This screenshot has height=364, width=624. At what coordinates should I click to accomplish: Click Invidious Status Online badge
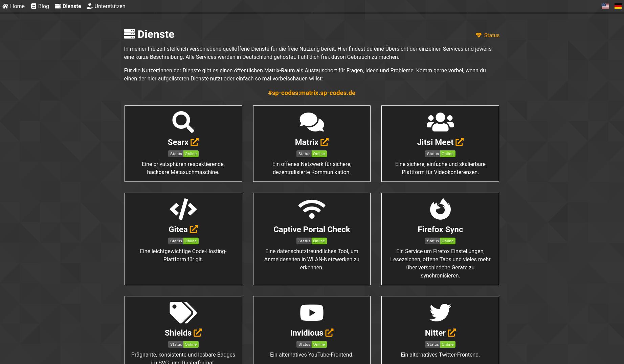click(x=312, y=344)
